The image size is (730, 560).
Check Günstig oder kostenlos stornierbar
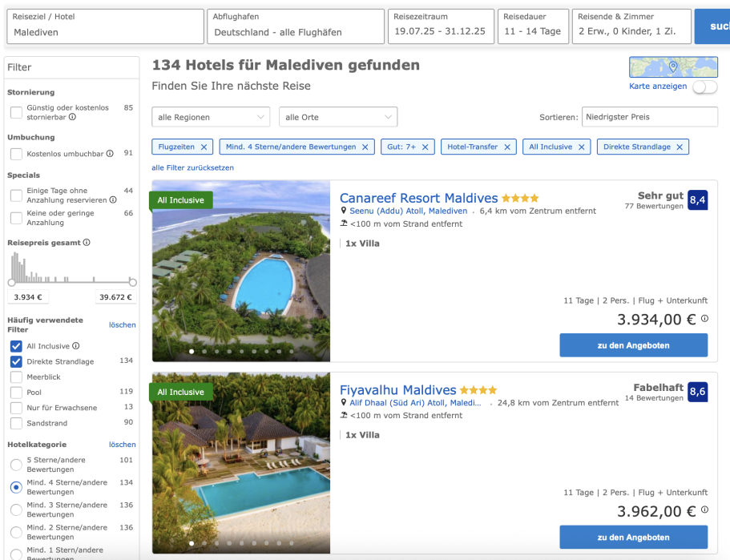click(16, 112)
